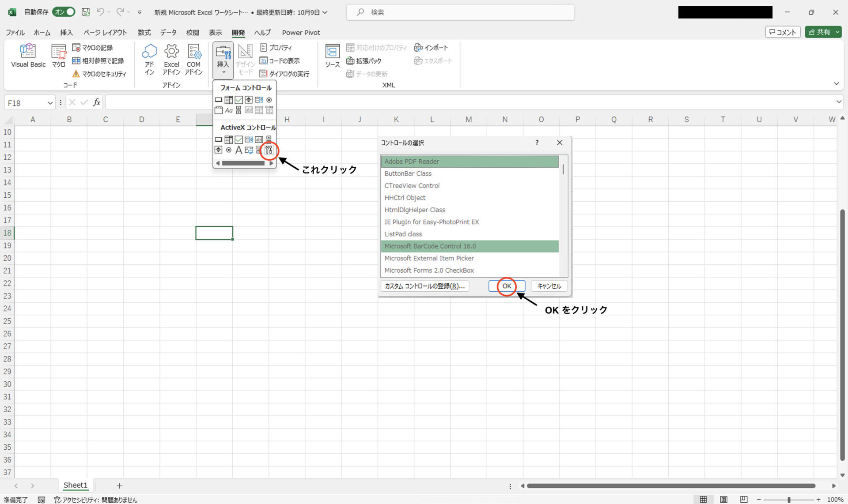Switch to データ tab
Image resolution: width=848 pixels, height=504 pixels.
168,33
